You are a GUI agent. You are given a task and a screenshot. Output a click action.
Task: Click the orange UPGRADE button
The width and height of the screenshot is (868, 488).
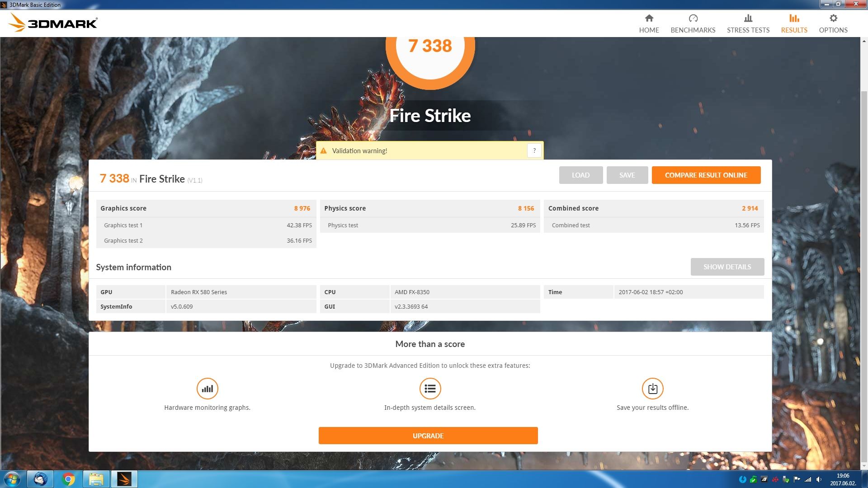click(428, 436)
